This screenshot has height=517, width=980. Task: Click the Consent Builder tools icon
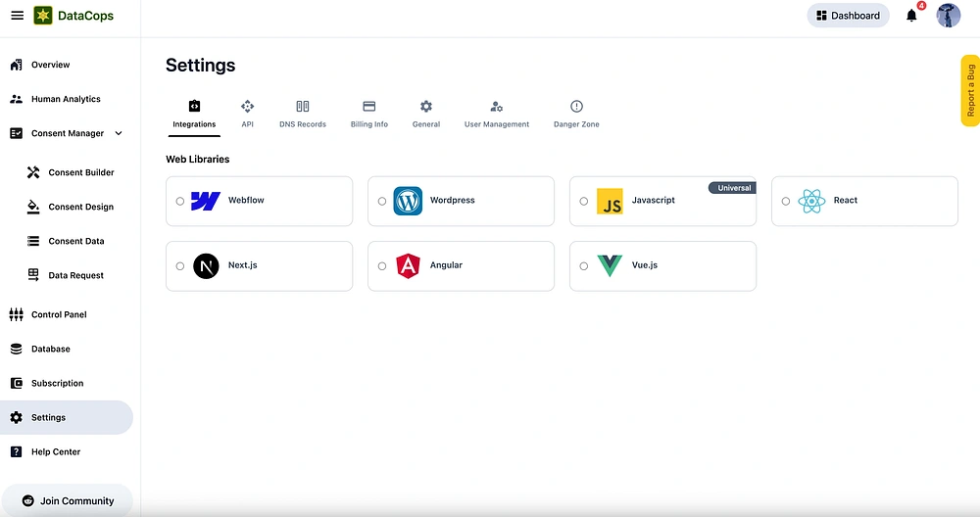coord(33,172)
